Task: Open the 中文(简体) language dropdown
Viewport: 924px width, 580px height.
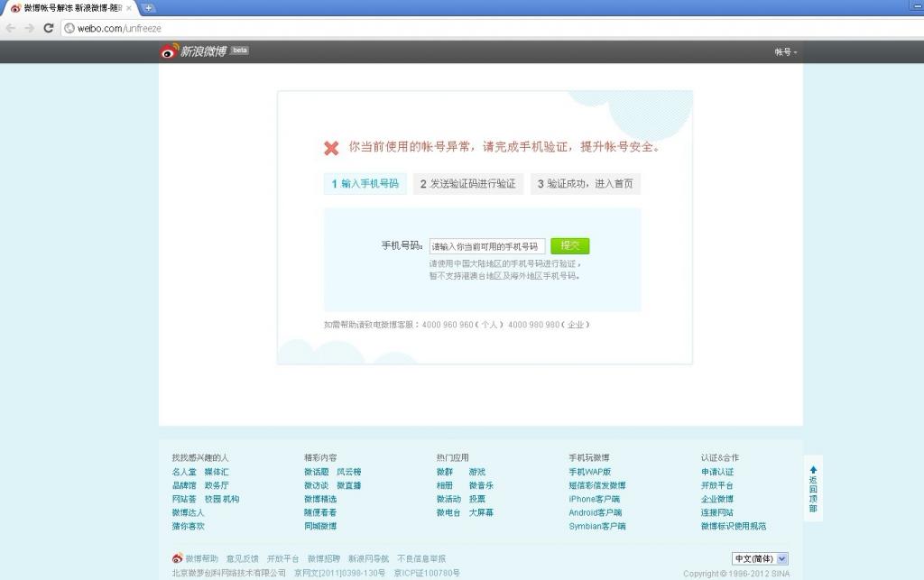Action: pos(760,558)
